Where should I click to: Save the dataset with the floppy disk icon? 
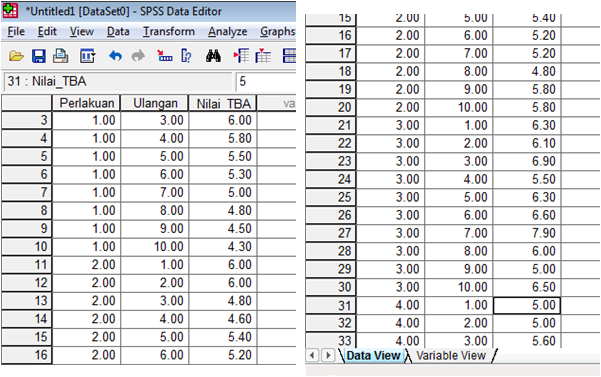38,56
